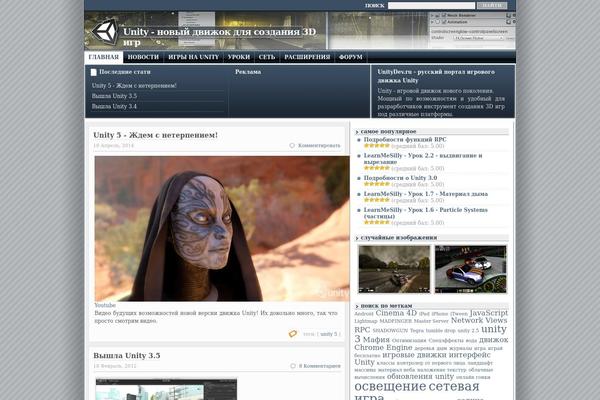Click the UnityDev.ru portal heading
The width and height of the screenshot is (600, 400).
[x=436, y=76]
